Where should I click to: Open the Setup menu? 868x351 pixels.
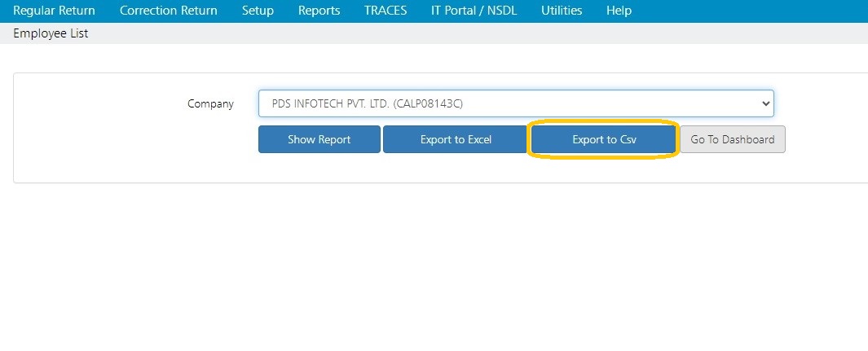tap(258, 11)
